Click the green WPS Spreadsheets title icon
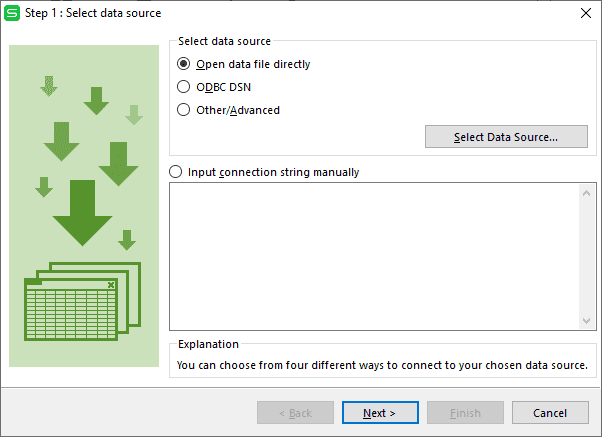602x437 pixels. click(x=12, y=13)
